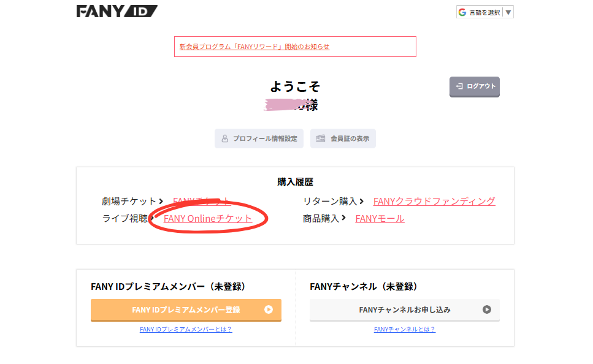
Task: Click the profile person icon
Action: coord(224,138)
